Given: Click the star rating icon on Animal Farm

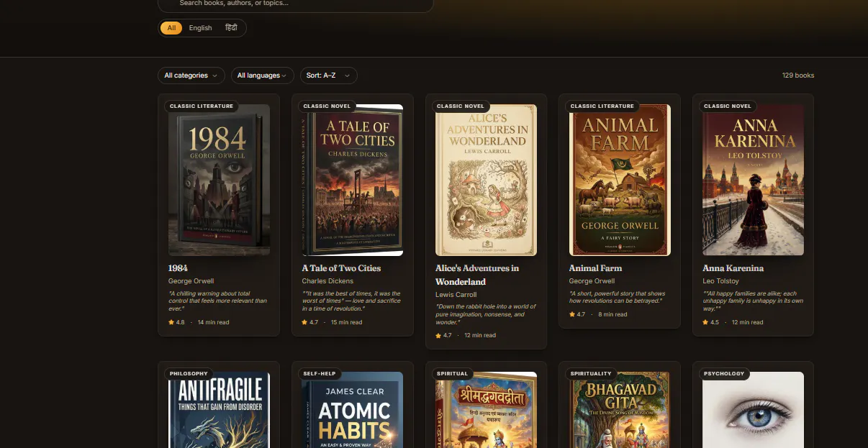Looking at the screenshot, I should [x=572, y=314].
